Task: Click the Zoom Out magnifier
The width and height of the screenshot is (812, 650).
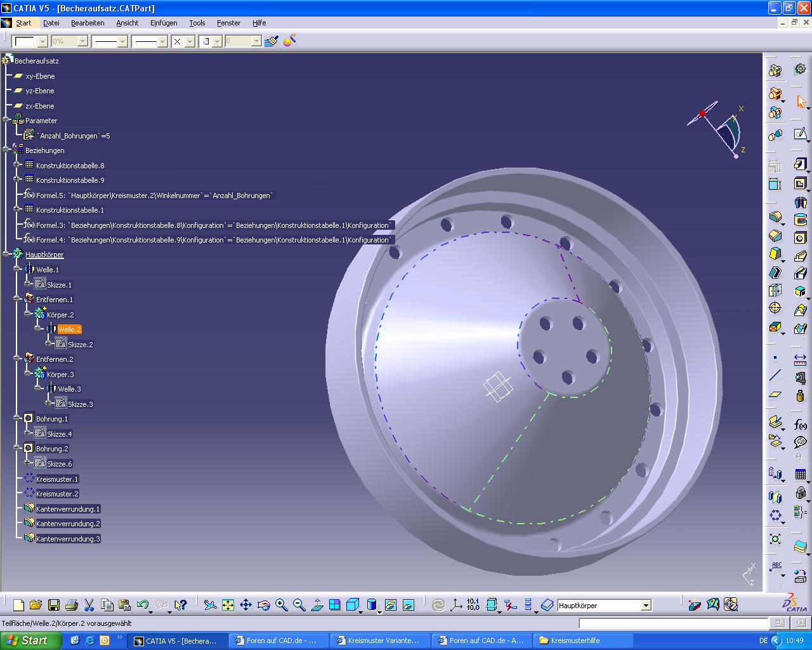Action: pyautogui.click(x=299, y=605)
